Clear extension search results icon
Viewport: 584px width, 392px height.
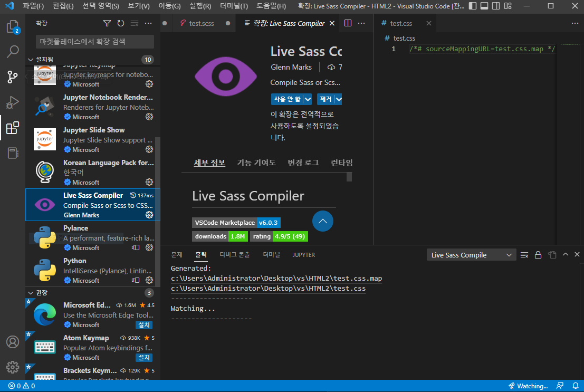pos(135,23)
